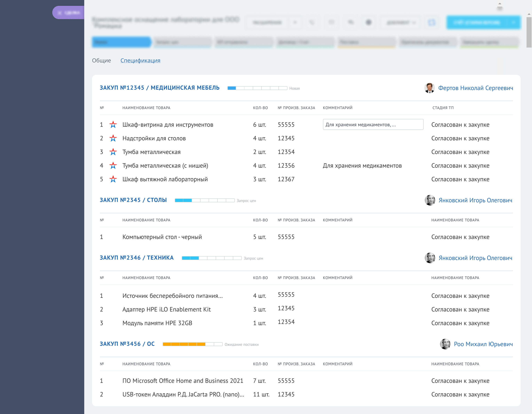
Task: Click Роо Михаил Юрьевич's avatar picture
Action: (445, 344)
